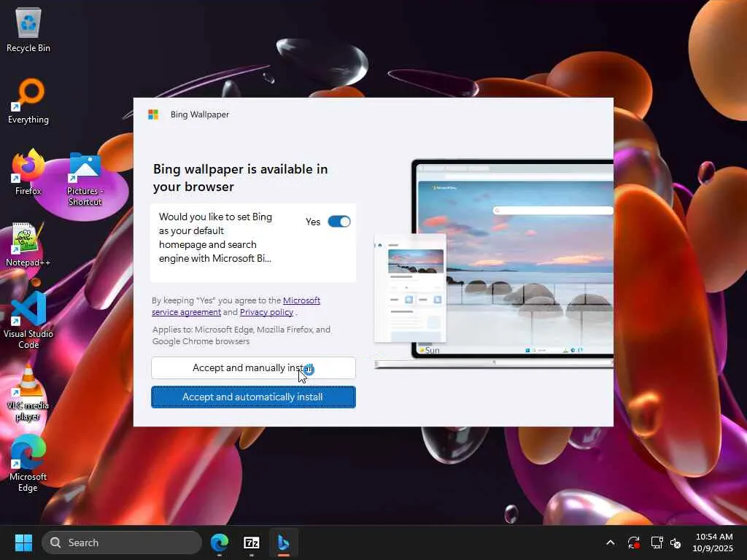Open the Recycle Bin desktop icon
This screenshot has height=560, width=747.
coord(28,31)
